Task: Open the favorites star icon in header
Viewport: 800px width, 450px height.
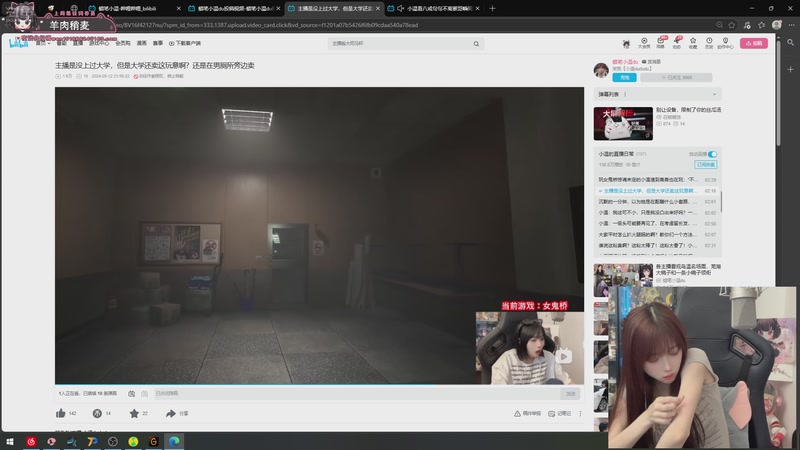Action: (x=693, y=43)
